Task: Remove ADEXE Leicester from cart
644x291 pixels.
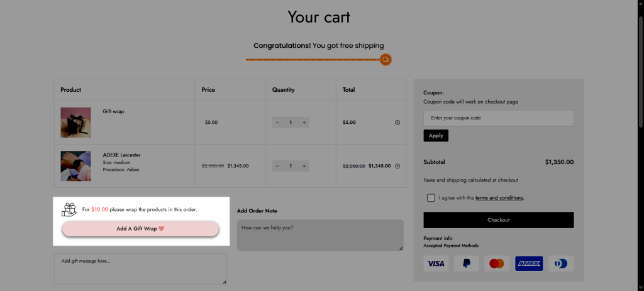Action: 397,166
